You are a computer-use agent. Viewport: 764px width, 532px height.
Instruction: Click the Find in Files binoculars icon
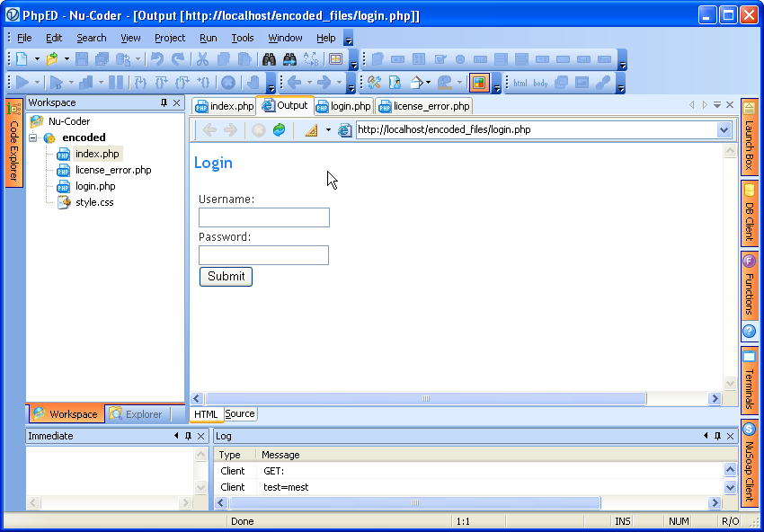click(x=289, y=59)
